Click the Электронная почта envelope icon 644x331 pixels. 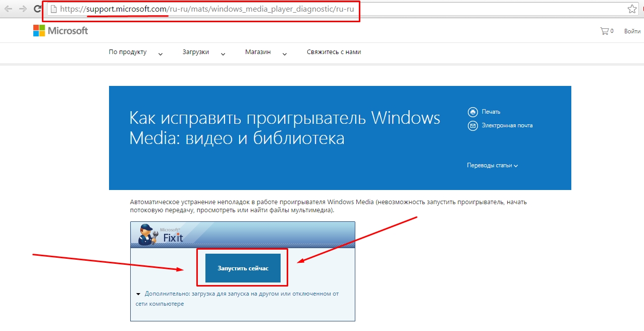472,126
